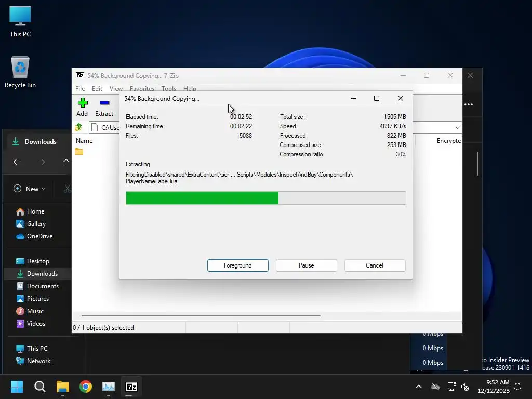Click the Explorer back arrow
The width and height of the screenshot is (532, 399).
point(17,162)
